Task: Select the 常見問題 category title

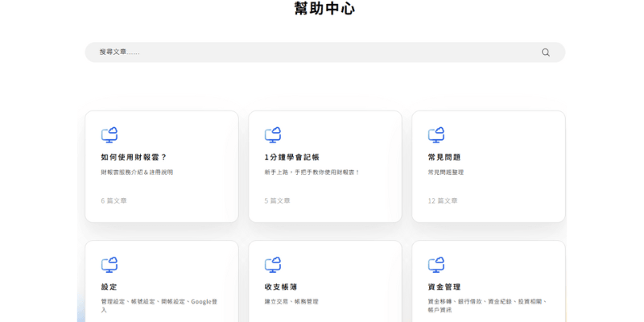Action: click(x=444, y=157)
